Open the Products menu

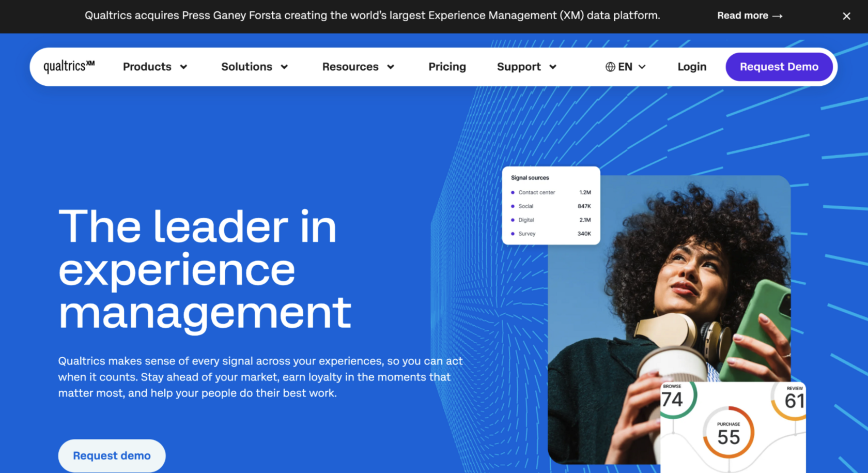[x=155, y=67]
